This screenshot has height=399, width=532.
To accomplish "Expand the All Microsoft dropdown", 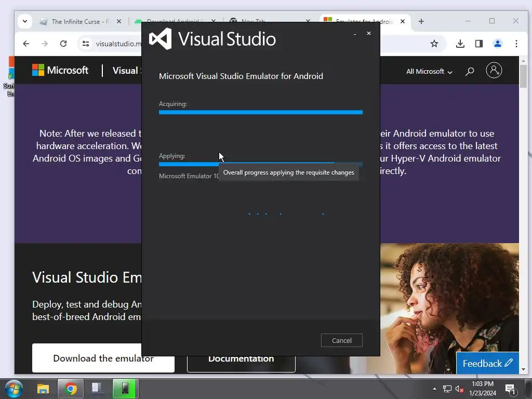I will tap(429, 72).
